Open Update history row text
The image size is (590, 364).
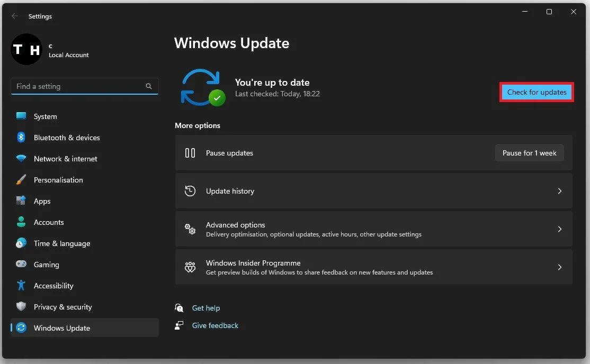pos(230,191)
